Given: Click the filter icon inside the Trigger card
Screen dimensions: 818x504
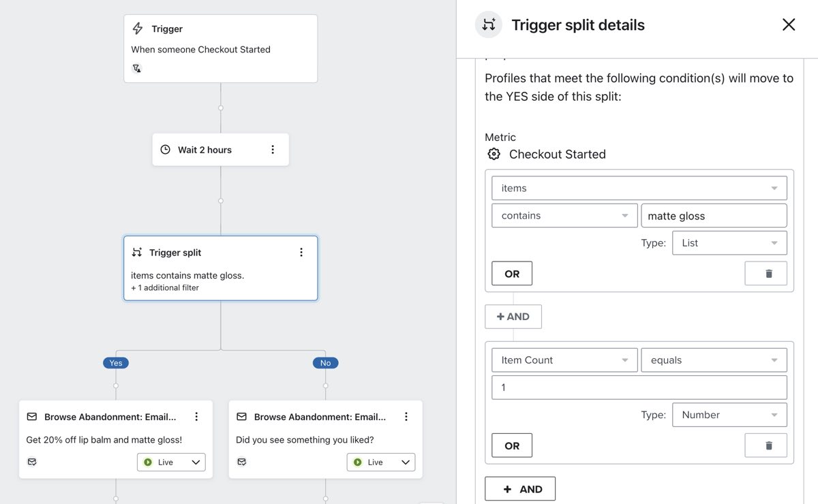Looking at the screenshot, I should tap(136, 68).
